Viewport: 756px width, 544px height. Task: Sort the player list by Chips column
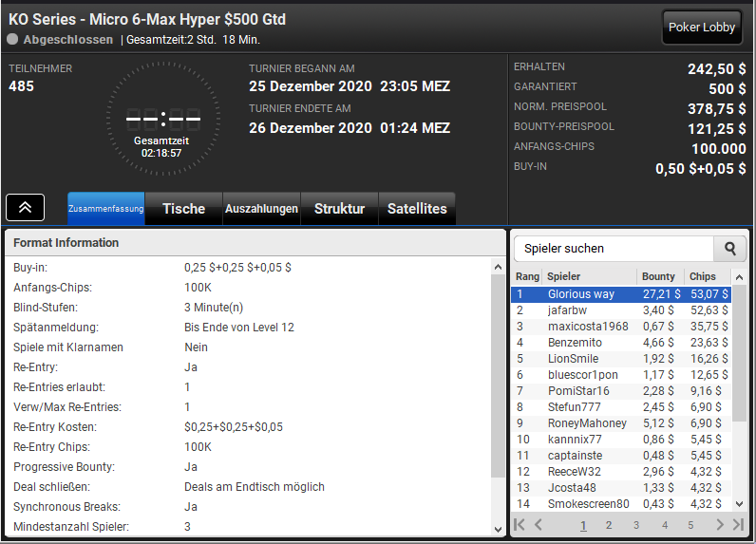(x=703, y=276)
